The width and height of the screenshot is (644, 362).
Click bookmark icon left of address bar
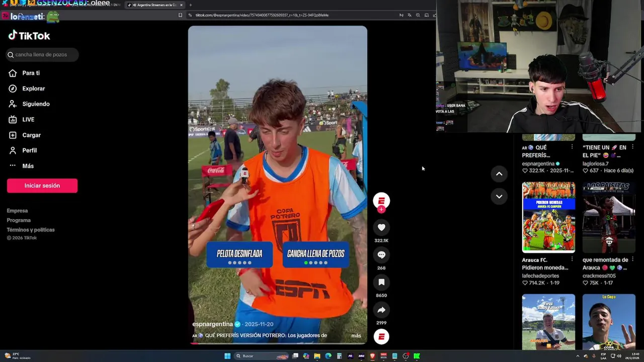pos(180,15)
